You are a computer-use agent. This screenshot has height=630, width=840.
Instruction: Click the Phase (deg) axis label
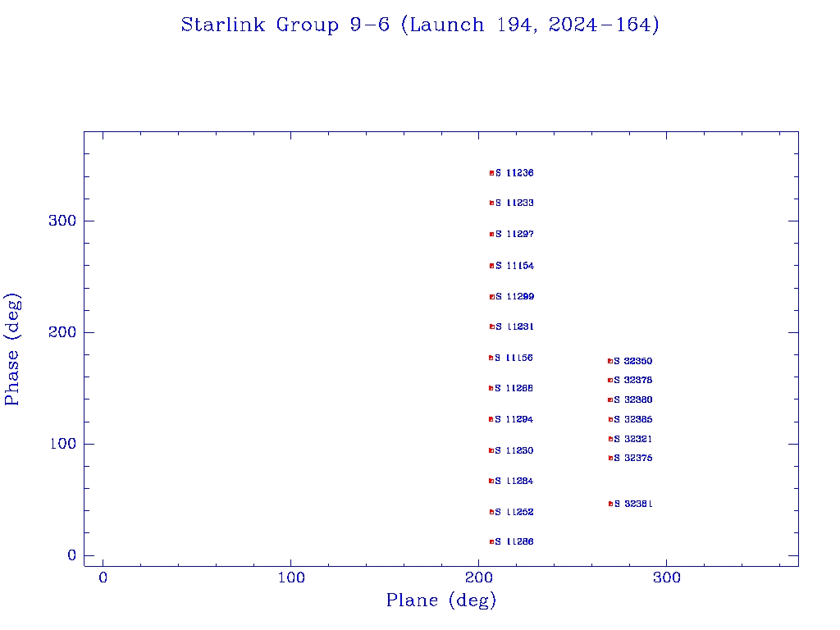[x=11, y=349]
